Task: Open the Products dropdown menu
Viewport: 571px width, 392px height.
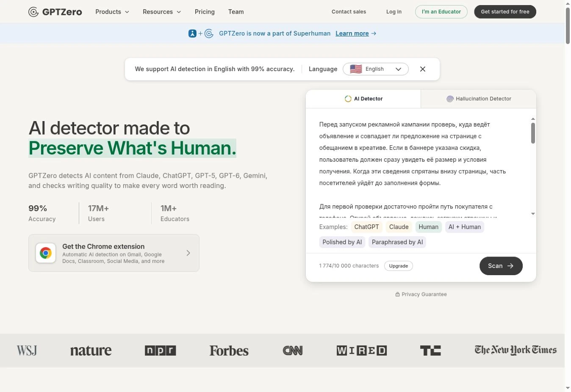Action: [x=112, y=12]
